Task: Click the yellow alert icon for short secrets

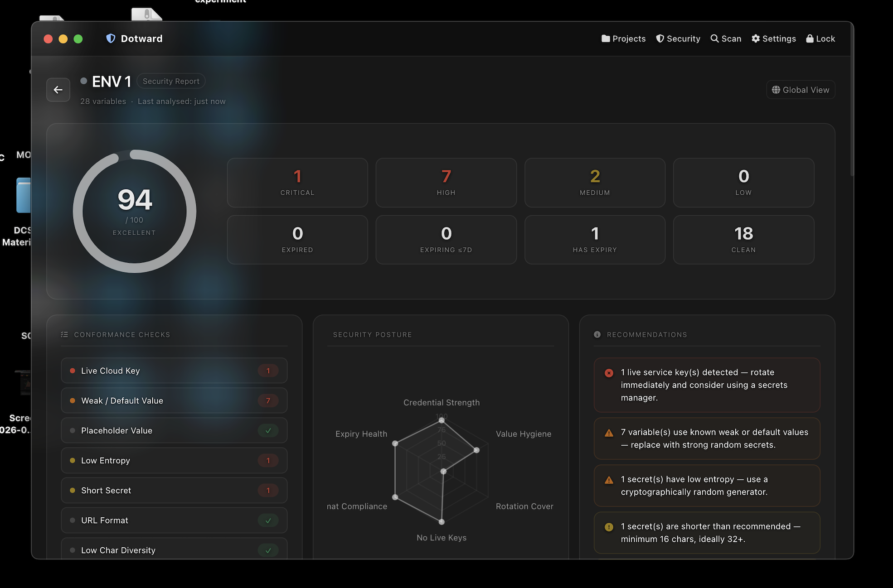Action: click(609, 527)
